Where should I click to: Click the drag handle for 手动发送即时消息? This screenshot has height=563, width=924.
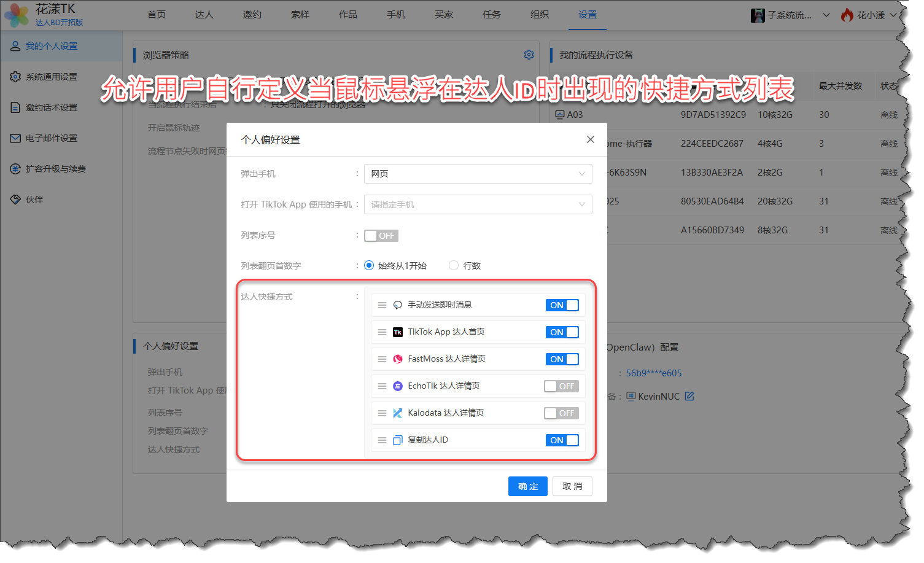[x=382, y=305]
